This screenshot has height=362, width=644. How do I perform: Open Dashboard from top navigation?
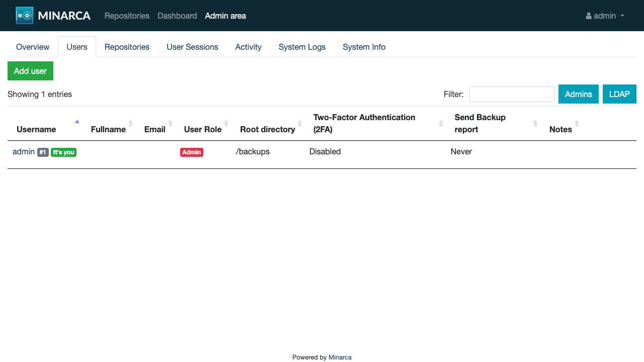pyautogui.click(x=177, y=16)
